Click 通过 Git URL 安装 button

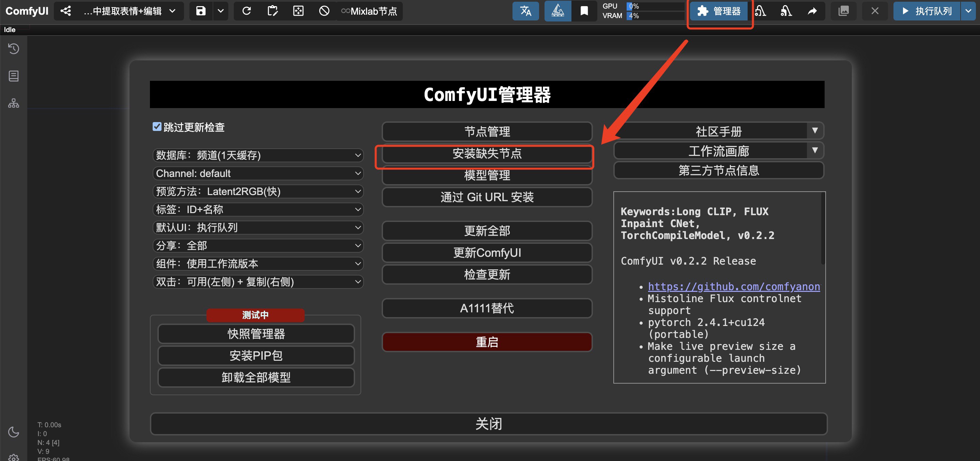[487, 197]
